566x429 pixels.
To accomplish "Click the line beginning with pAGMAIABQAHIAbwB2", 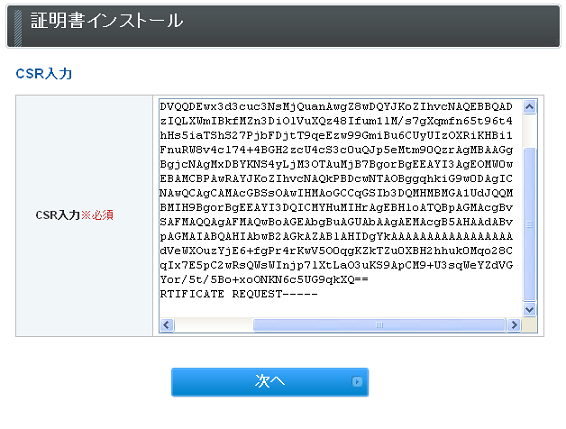I will 336,236.
